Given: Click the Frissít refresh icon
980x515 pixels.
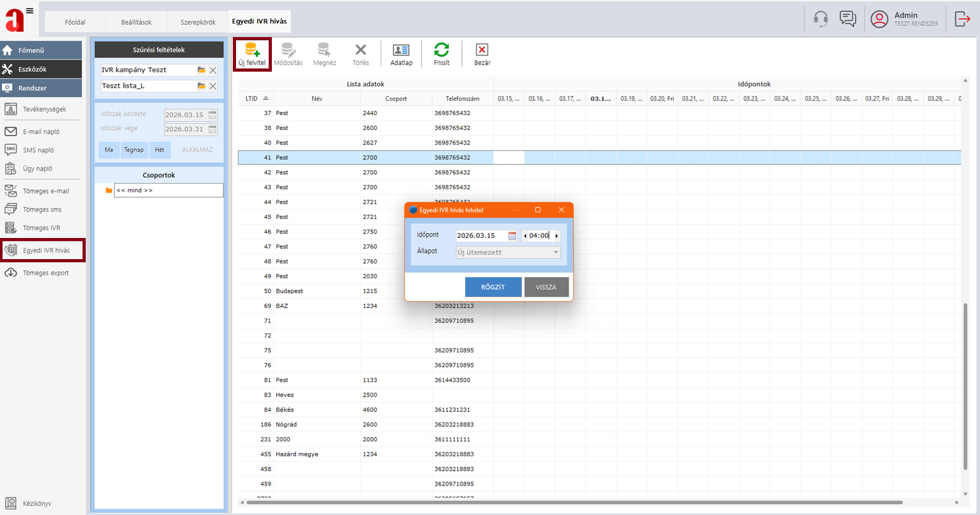Looking at the screenshot, I should tap(441, 51).
